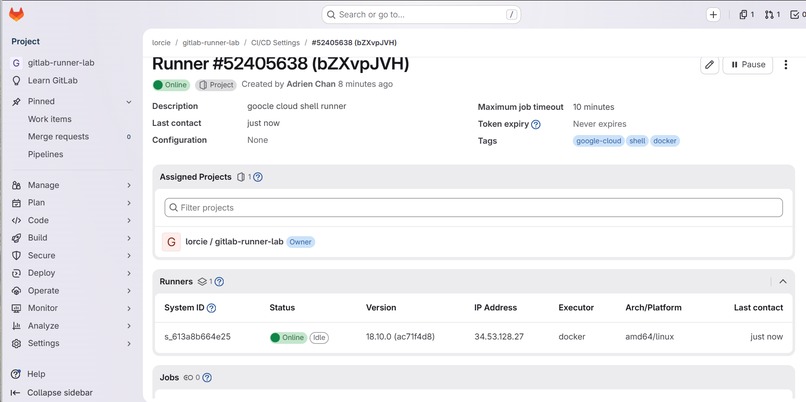
Task: Click the Deploy sidebar icon
Action: point(16,273)
